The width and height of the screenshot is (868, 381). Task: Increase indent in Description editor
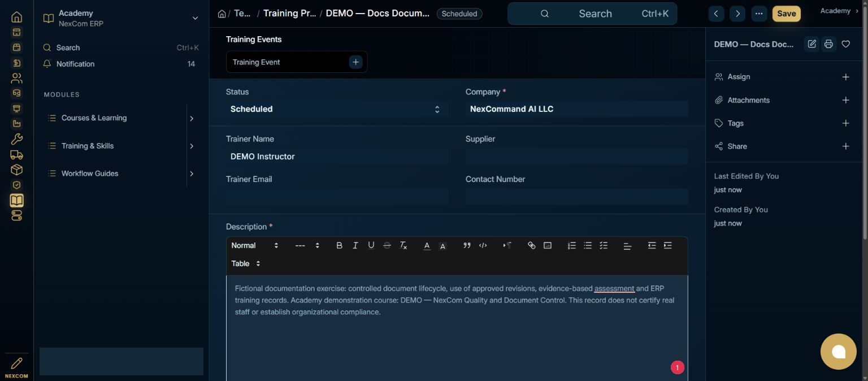[x=667, y=245]
